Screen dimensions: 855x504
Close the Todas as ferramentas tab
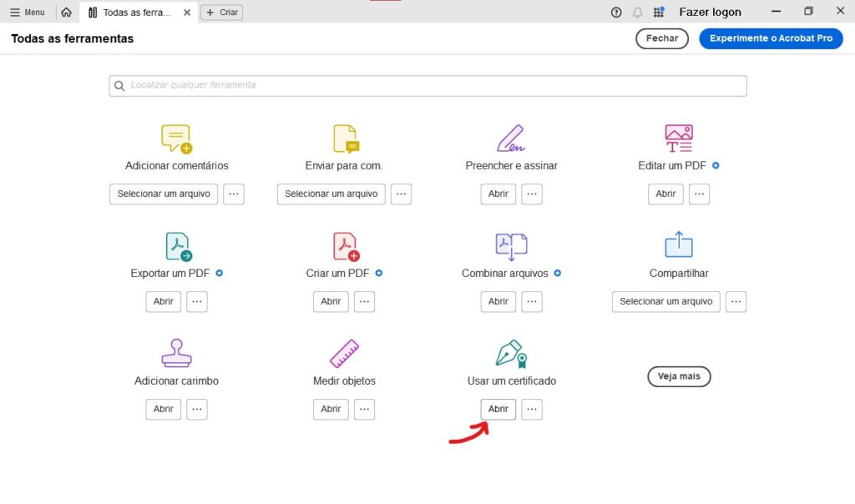[x=187, y=12]
